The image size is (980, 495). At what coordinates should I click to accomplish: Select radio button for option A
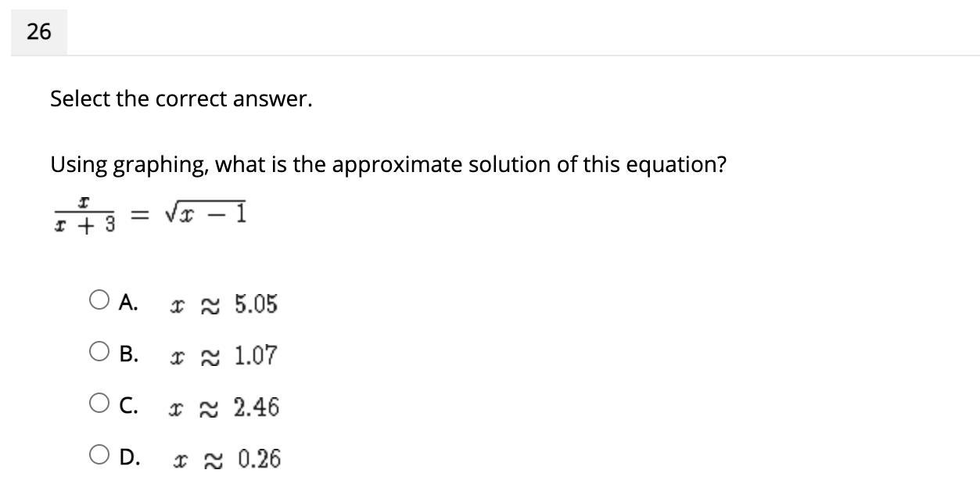(x=99, y=300)
